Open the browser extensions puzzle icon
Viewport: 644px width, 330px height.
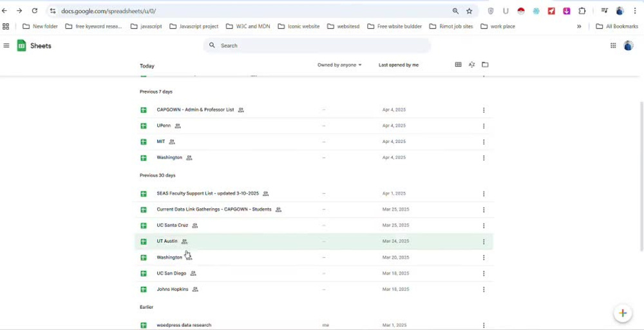582,11
